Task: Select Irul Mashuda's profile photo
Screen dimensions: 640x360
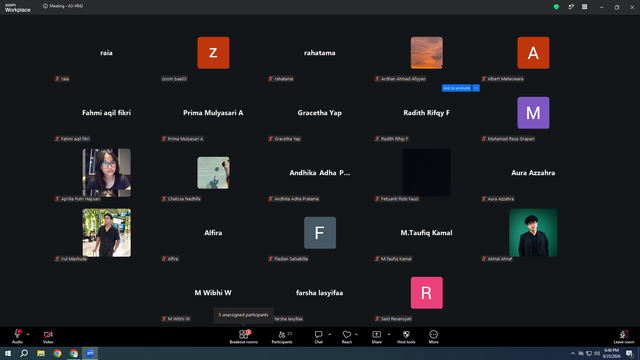Action: tap(107, 233)
